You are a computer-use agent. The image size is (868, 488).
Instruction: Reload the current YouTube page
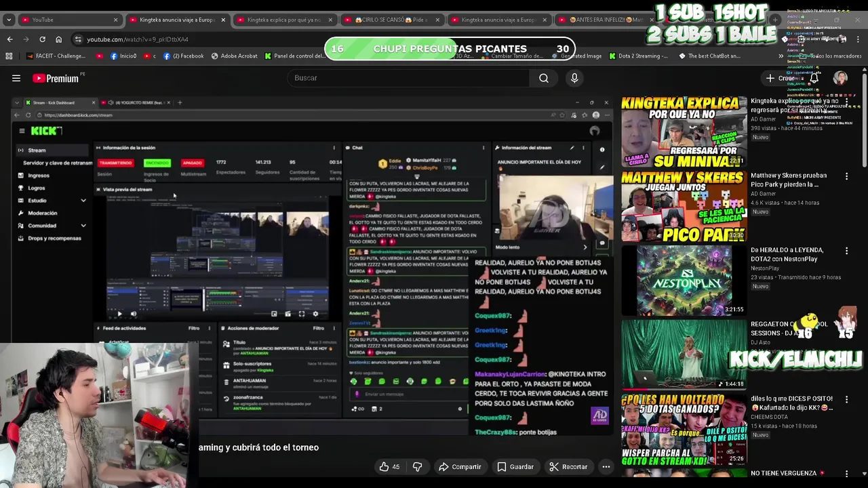(42, 39)
